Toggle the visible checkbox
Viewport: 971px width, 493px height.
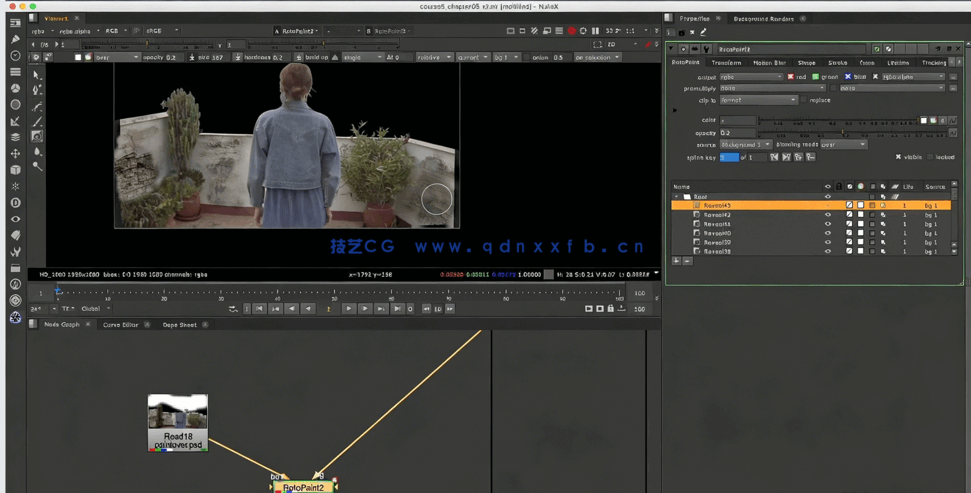pos(898,157)
